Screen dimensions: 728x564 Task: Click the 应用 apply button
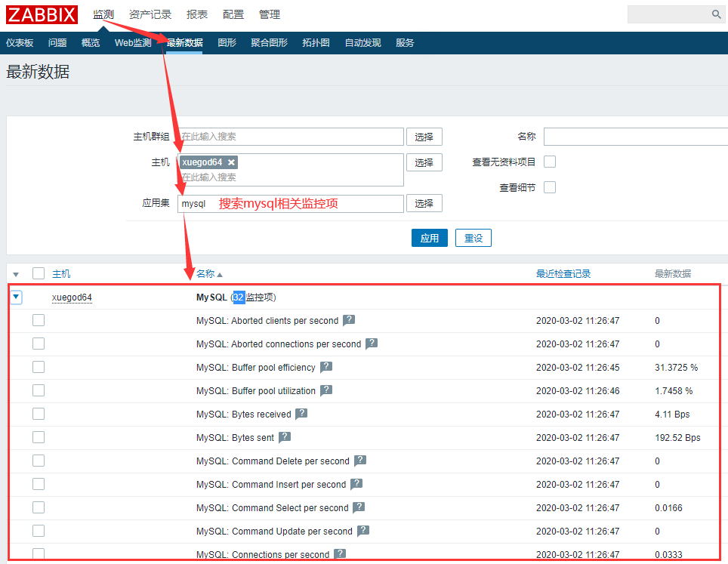click(x=430, y=238)
